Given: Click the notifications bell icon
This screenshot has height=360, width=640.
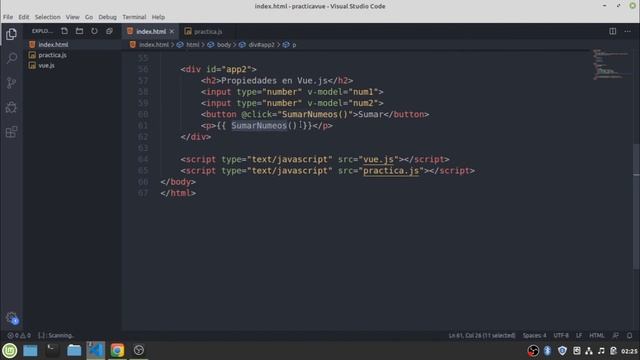Looking at the screenshot, I should (630, 336).
